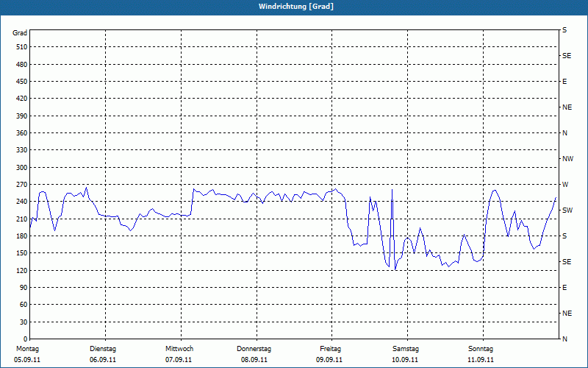
Task: Click the 'W' compass label at 270 degrees
Action: click(x=565, y=185)
